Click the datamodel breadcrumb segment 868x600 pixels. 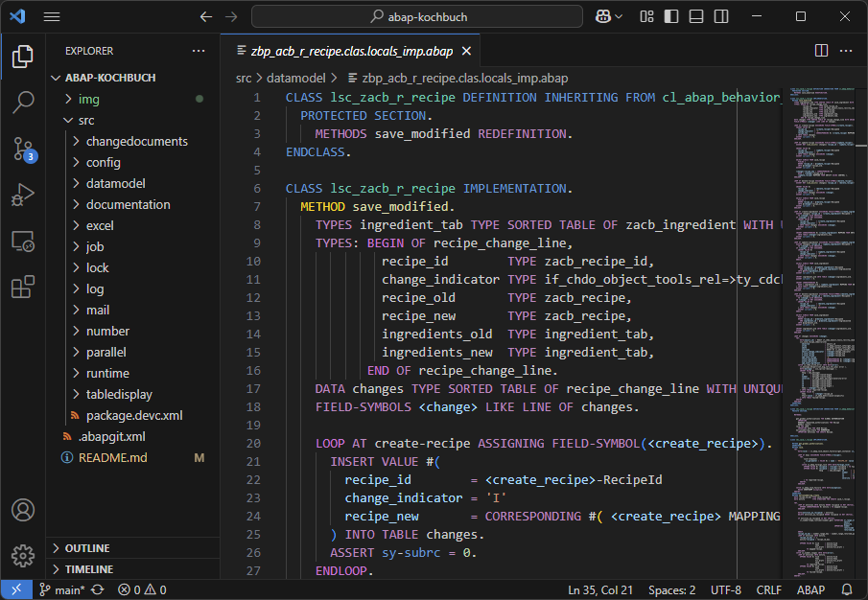296,78
